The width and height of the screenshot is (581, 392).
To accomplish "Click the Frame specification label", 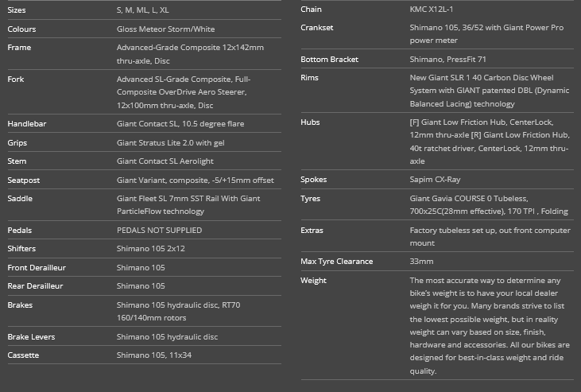I will (x=20, y=48).
